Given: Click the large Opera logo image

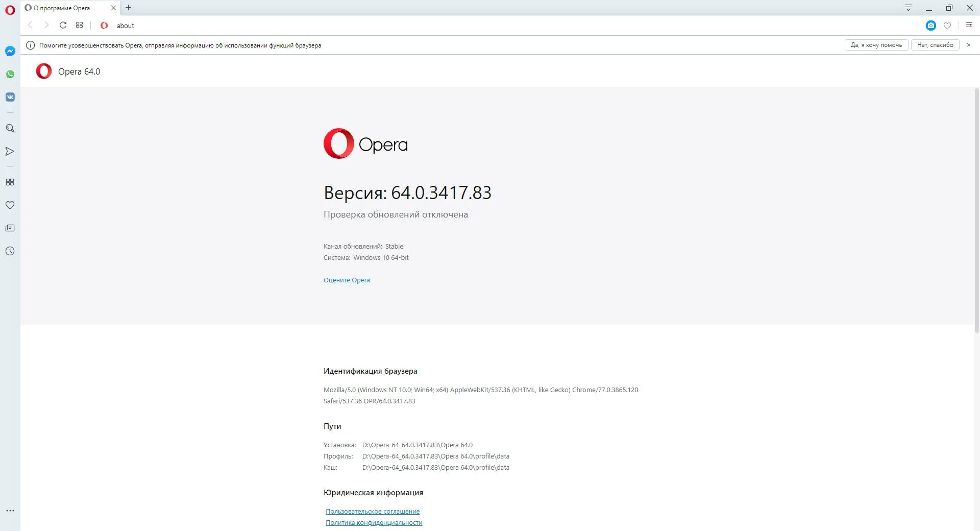Looking at the screenshot, I should pos(365,143).
